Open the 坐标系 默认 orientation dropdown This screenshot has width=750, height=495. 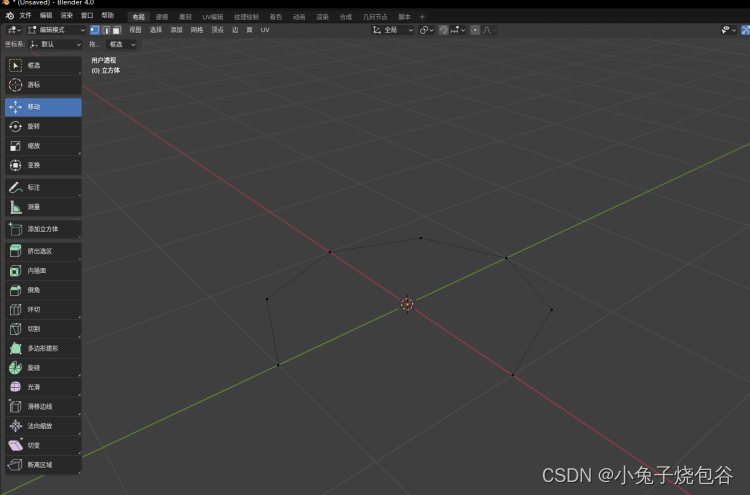[55, 44]
